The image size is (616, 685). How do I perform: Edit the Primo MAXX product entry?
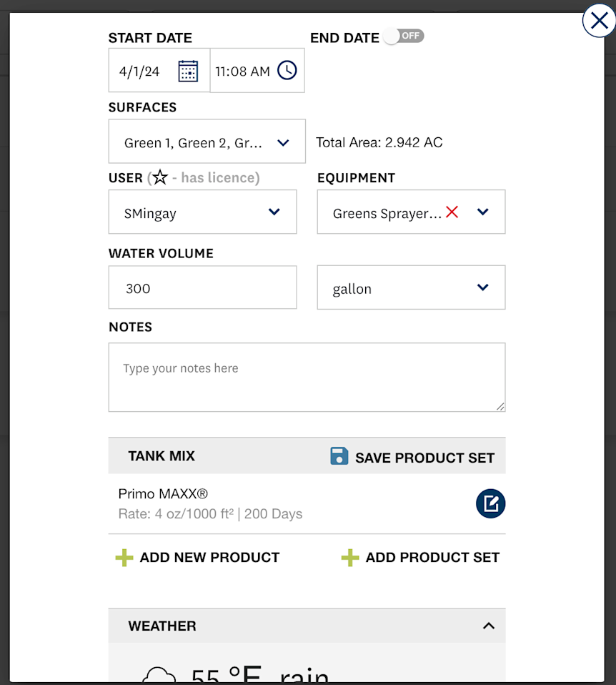[490, 504]
